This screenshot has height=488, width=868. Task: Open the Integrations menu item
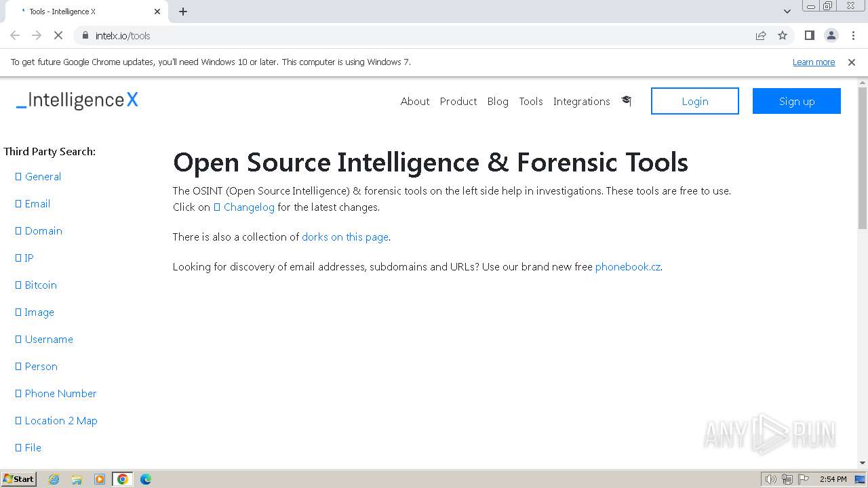coord(582,101)
